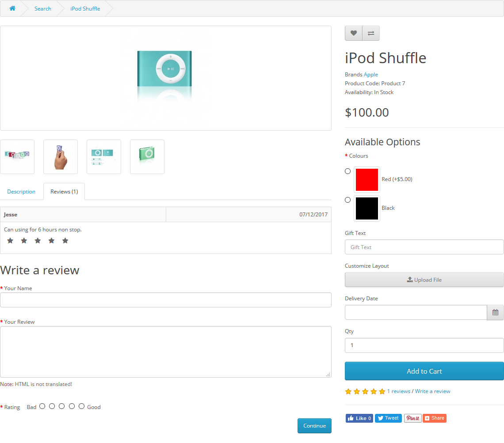Choose the first rating radio next to Bad
Screen dimensions: 504x443
pos(42,406)
